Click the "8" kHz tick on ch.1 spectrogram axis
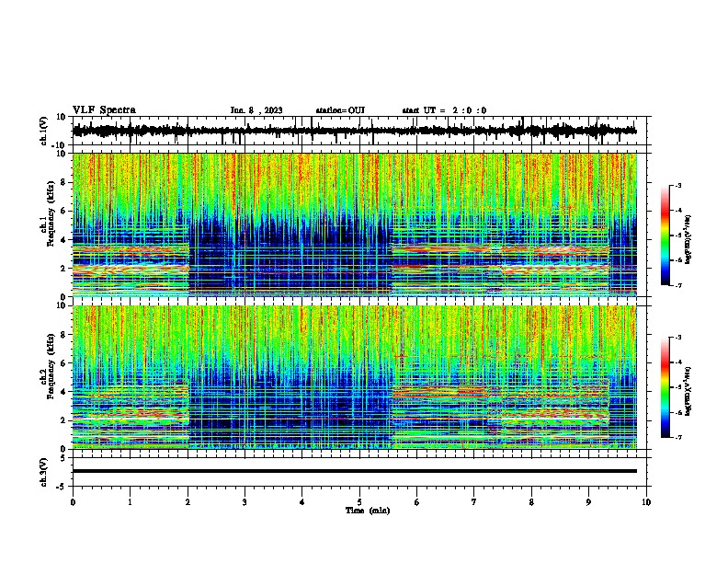Viewport: 728px width, 563px height. pyautogui.click(x=63, y=182)
